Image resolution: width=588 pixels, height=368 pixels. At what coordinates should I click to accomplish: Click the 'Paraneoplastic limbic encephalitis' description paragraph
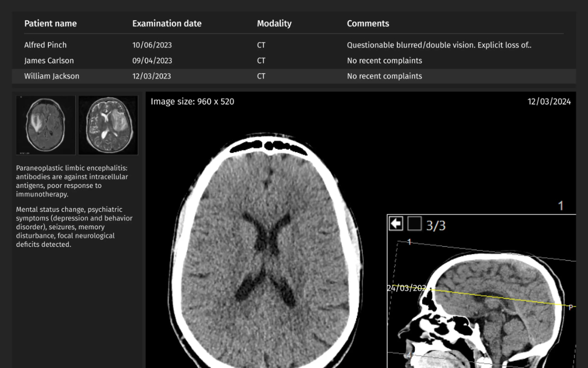72,181
